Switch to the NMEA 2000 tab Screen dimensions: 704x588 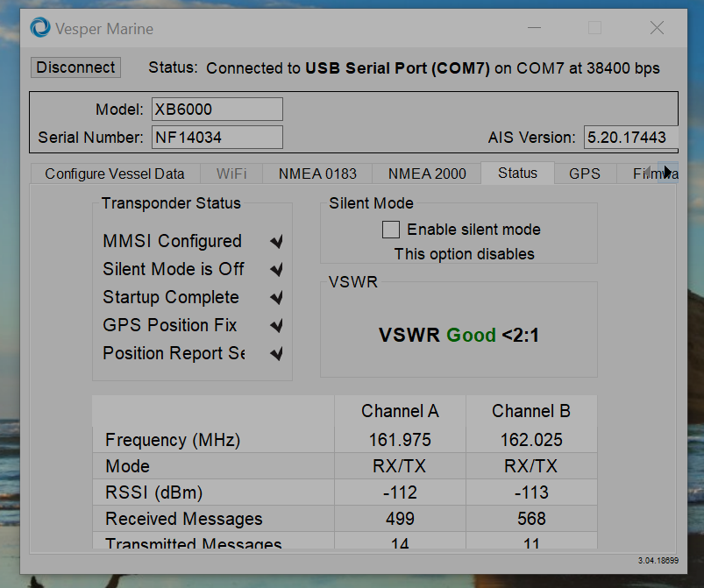[427, 174]
